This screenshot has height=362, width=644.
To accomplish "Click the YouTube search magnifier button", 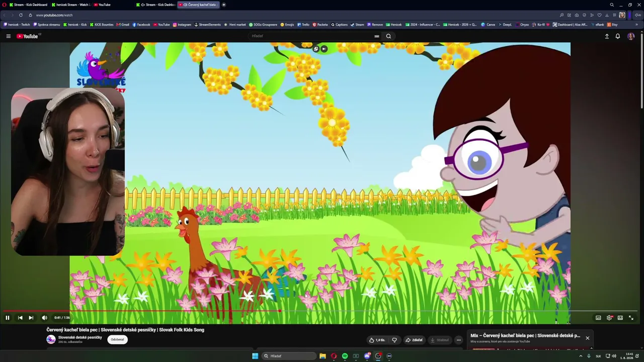I will pyautogui.click(x=388, y=36).
